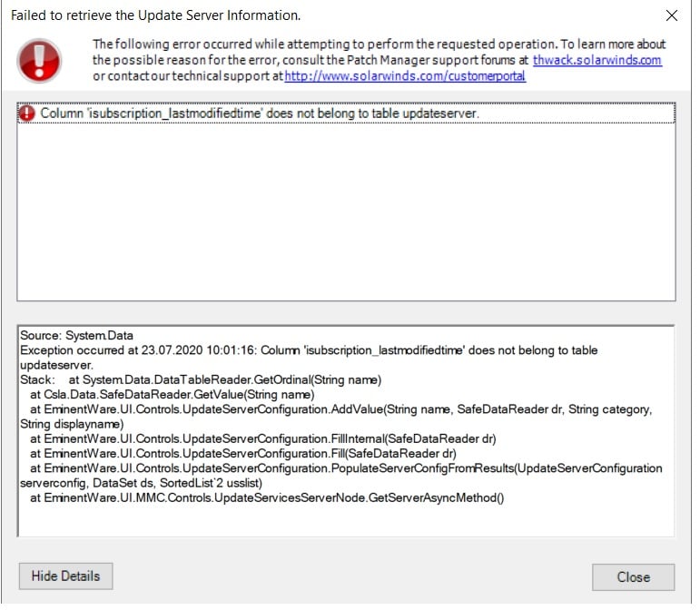Click the UpdateServerConfiguration.FillInternal stack line

263,438
